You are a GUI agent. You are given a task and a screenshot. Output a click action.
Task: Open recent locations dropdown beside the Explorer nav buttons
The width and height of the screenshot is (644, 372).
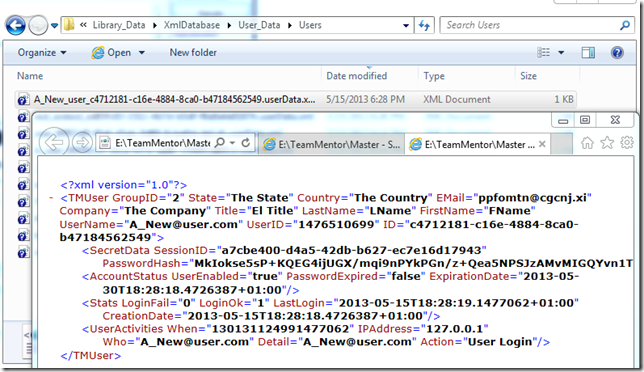pyautogui.click(x=54, y=26)
